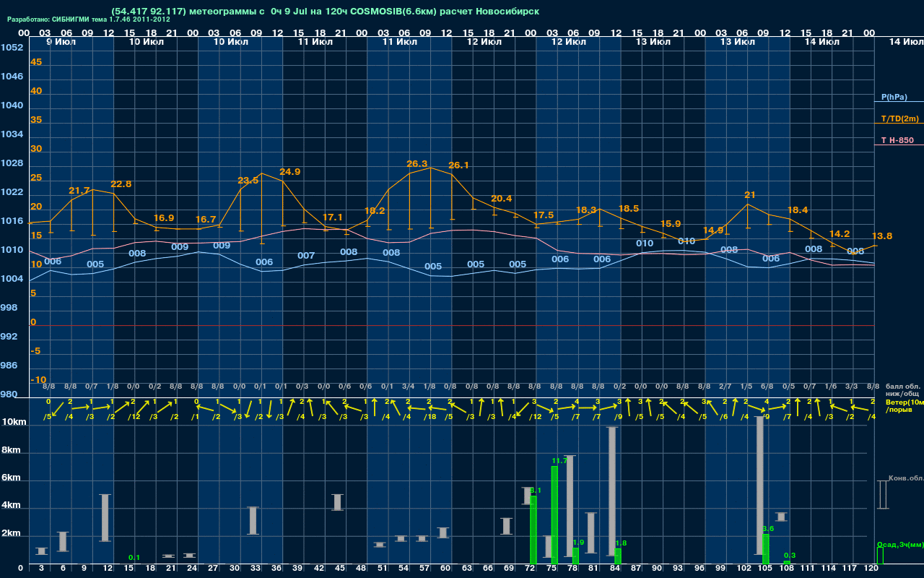The height and width of the screenshot is (578, 924).
Task: Click the 17.5 temperature value
Action: click(543, 215)
